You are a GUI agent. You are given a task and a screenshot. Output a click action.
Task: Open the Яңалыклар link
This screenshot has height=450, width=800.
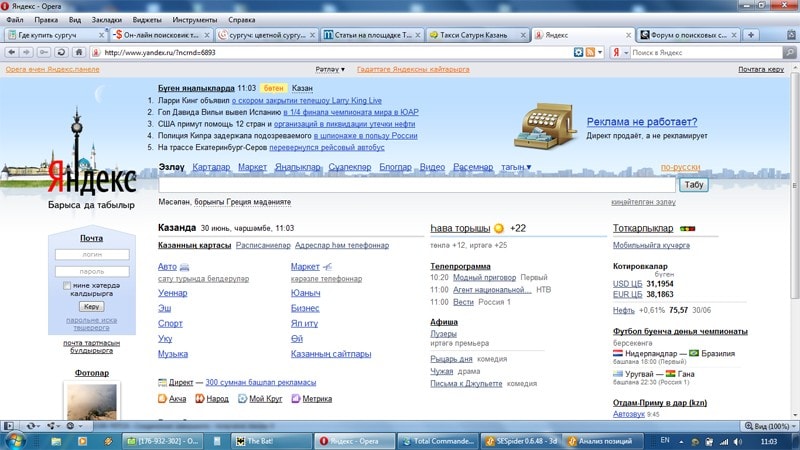pyautogui.click(x=297, y=167)
